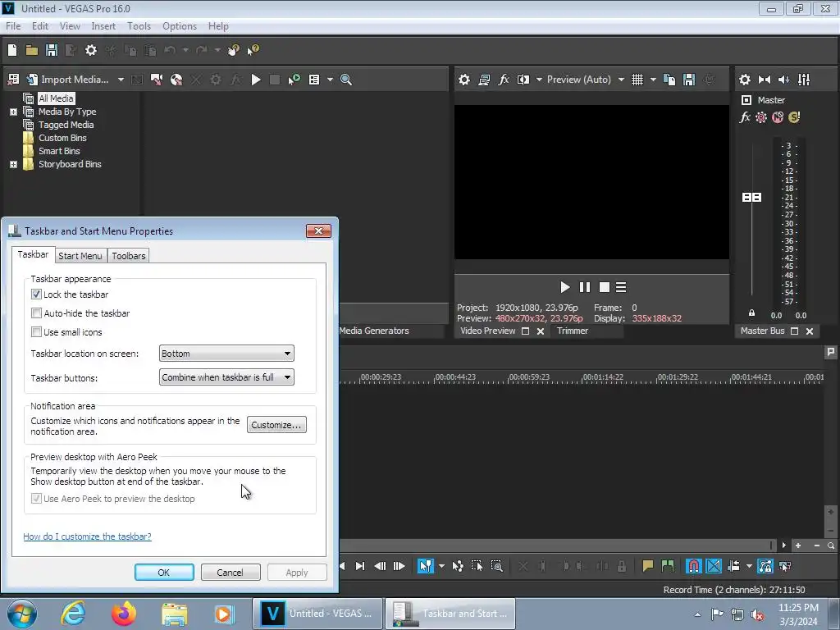Click the Customize... notification button
This screenshot has width=840, height=630.
276,425
